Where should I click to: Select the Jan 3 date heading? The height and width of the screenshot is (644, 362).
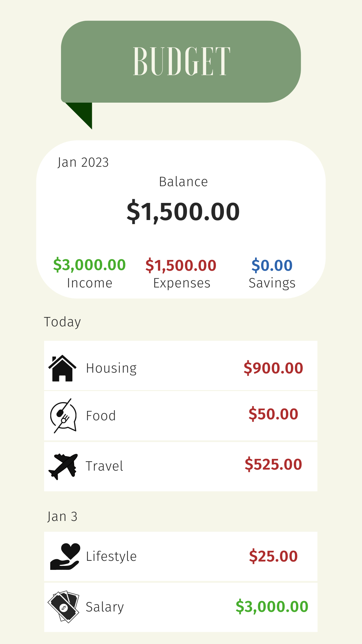click(x=62, y=517)
